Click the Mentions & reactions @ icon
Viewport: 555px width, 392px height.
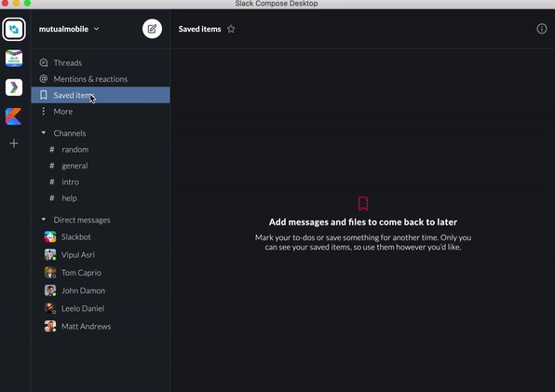[44, 78]
